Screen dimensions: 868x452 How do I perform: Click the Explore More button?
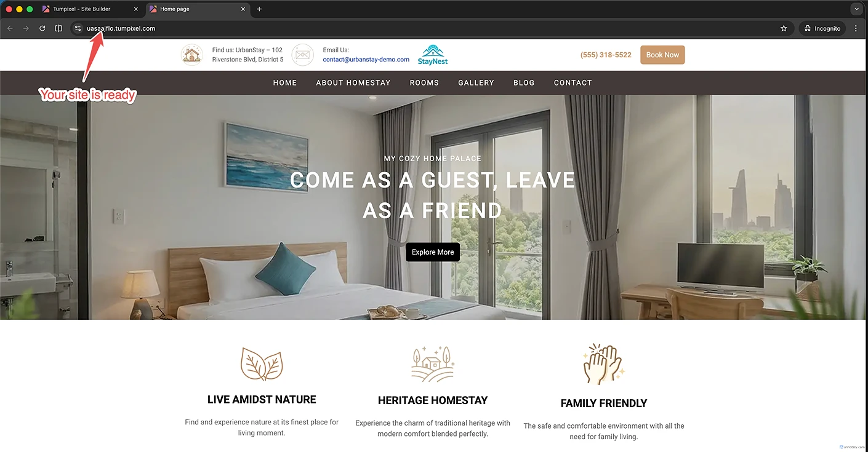tap(433, 252)
